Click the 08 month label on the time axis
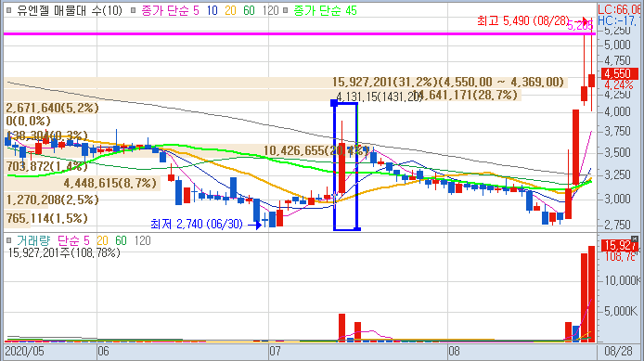 pos(454,352)
